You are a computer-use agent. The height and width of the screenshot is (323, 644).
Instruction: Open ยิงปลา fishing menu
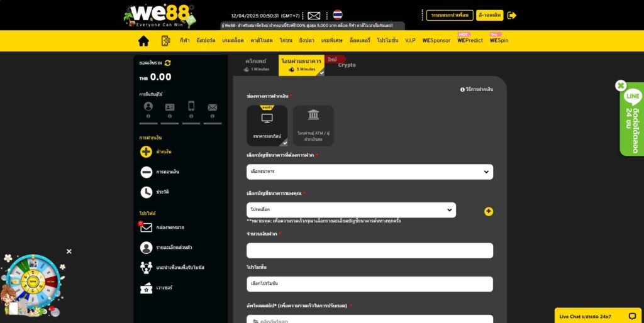pos(307,40)
